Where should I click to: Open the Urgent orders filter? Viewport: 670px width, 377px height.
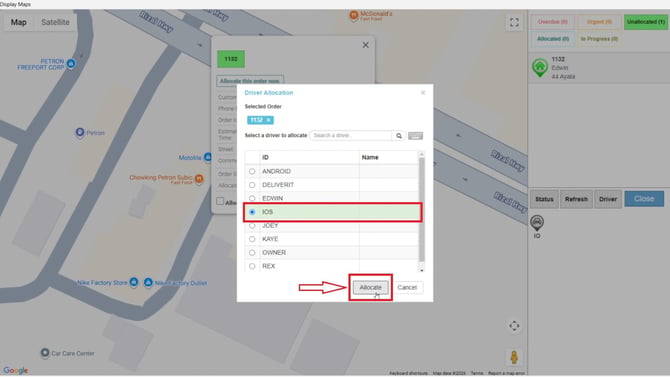pyautogui.click(x=599, y=22)
